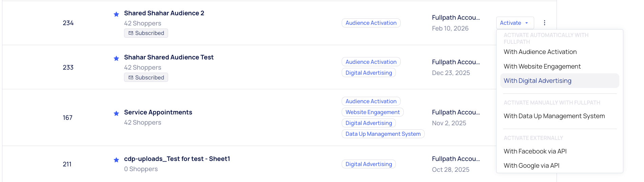Click Oct 28, 2025 date
Viewport: 644px width, 182px height.
(x=450, y=170)
